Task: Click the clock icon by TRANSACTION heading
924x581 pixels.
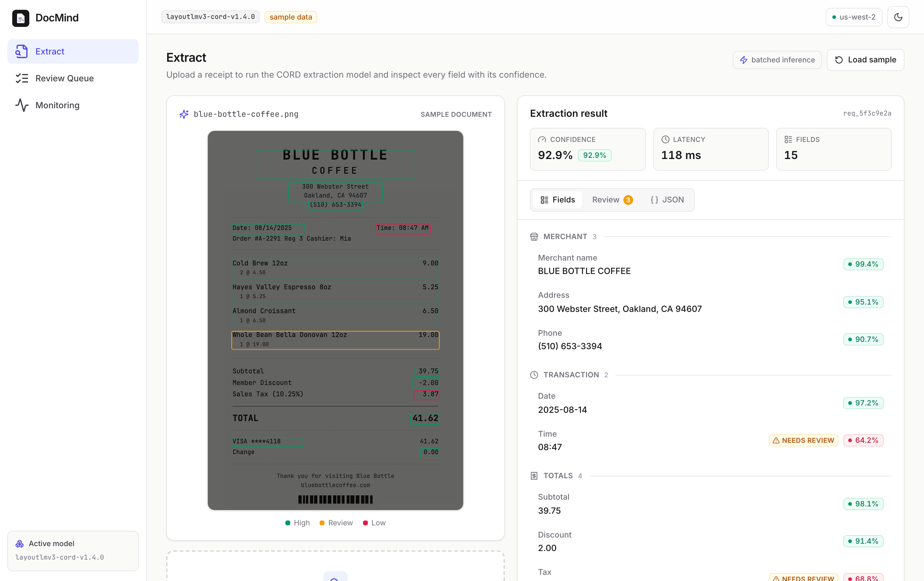Action: pos(534,375)
